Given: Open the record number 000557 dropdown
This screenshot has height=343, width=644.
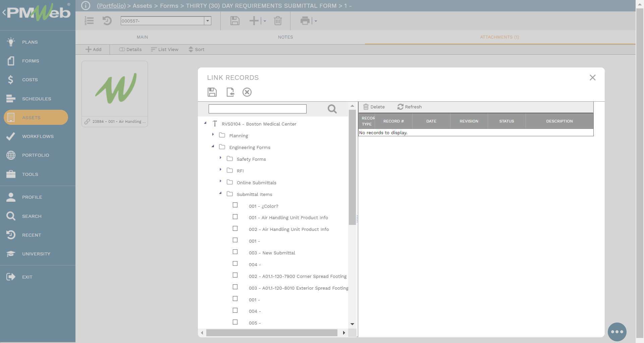Looking at the screenshot, I should [208, 21].
